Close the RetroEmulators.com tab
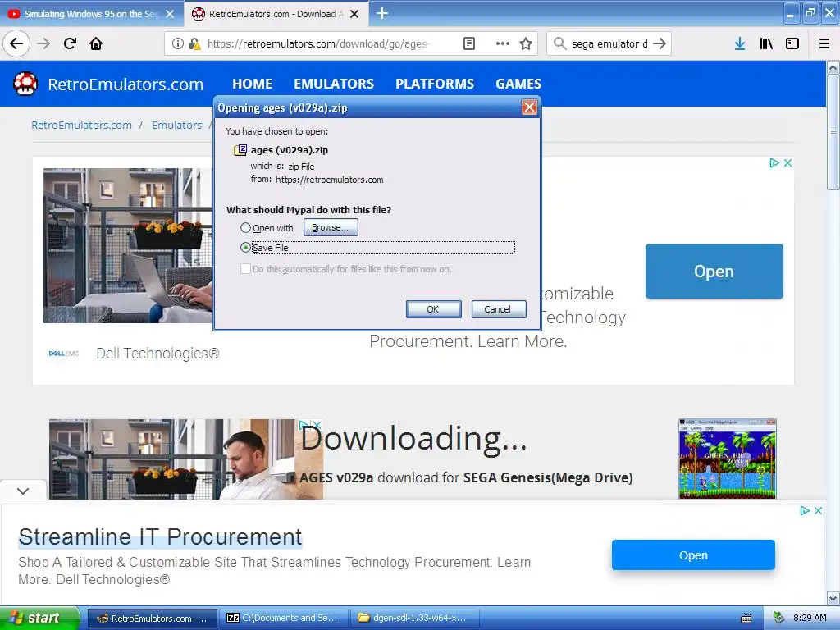This screenshot has width=840, height=630. tap(354, 14)
